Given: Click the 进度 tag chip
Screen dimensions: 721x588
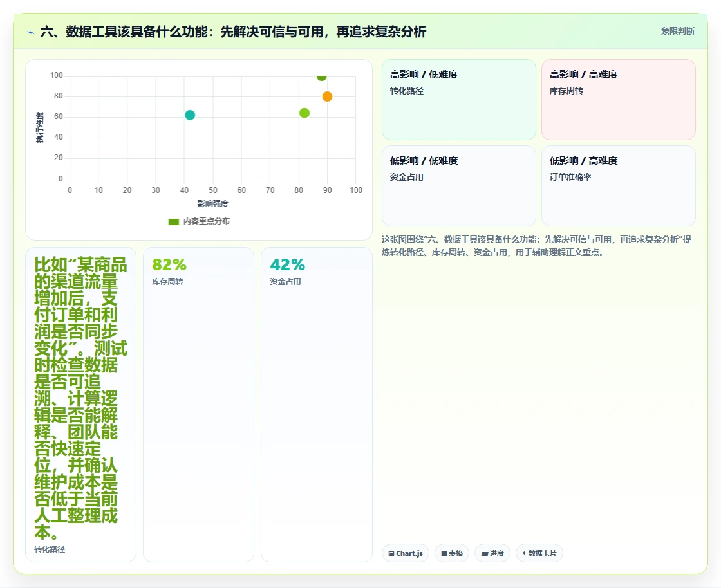Looking at the screenshot, I should click(x=492, y=553).
